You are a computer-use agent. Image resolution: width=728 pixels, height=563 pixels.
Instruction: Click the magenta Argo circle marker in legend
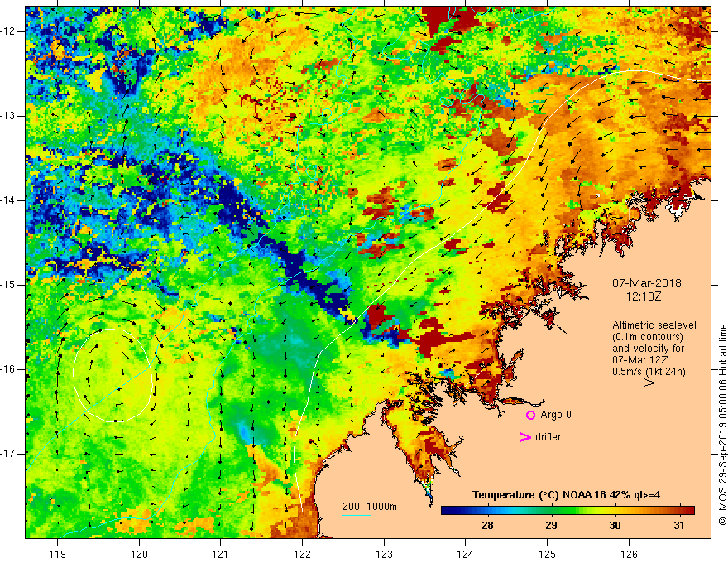click(x=530, y=415)
